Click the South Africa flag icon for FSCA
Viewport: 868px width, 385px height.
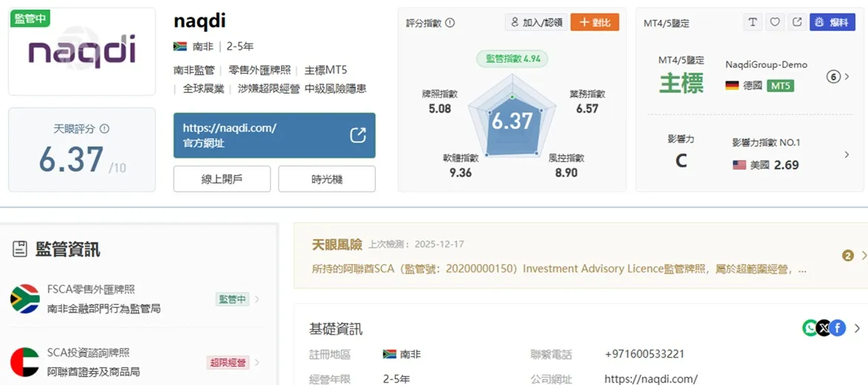point(25,299)
